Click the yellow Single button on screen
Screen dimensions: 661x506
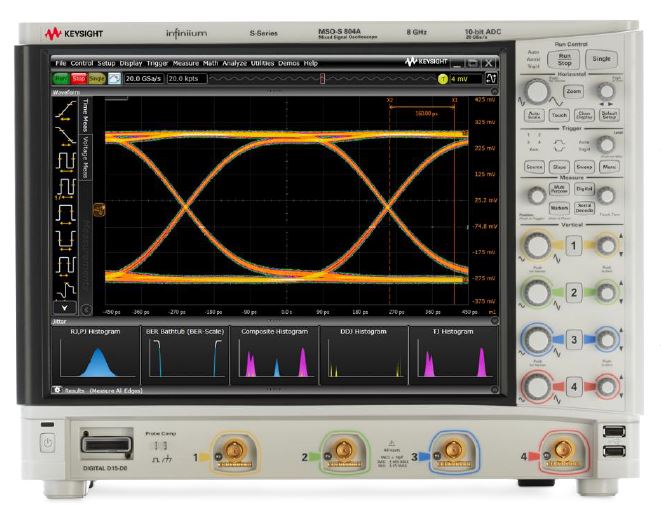[97, 78]
